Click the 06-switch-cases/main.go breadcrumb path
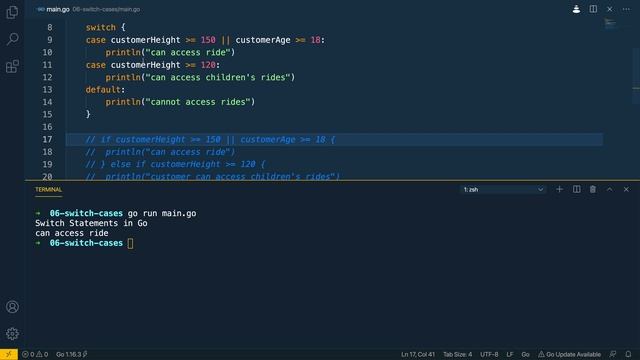The width and height of the screenshot is (640, 360). (106, 9)
